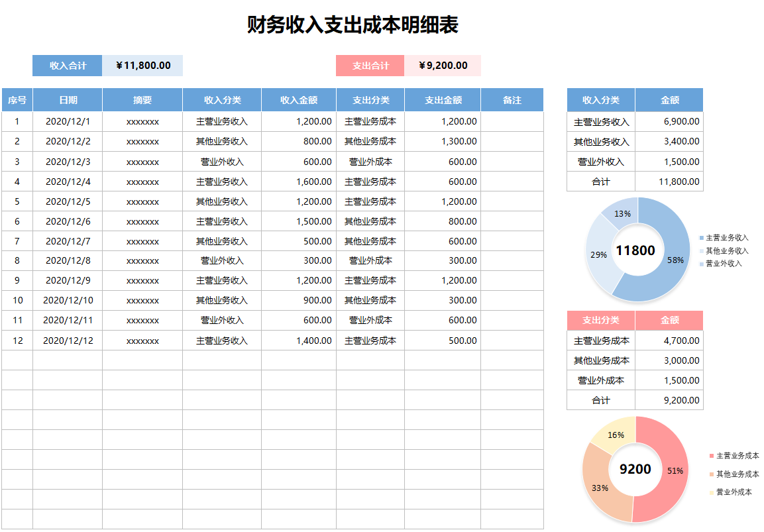Select date cell 2020/12/12

coord(68,341)
